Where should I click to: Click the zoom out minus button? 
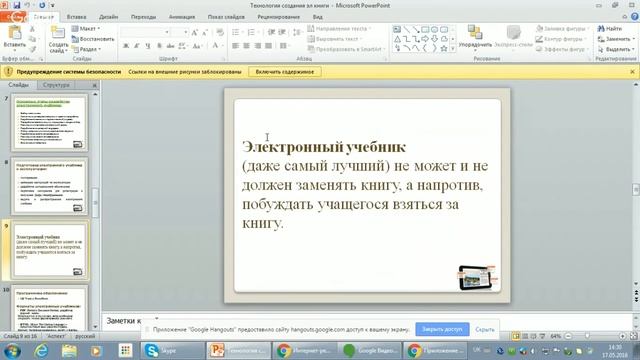tap(568, 336)
